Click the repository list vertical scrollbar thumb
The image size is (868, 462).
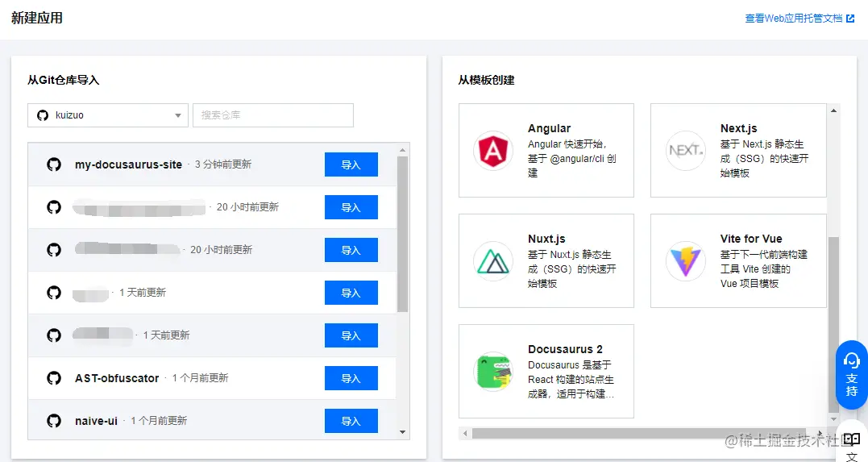tap(402, 234)
